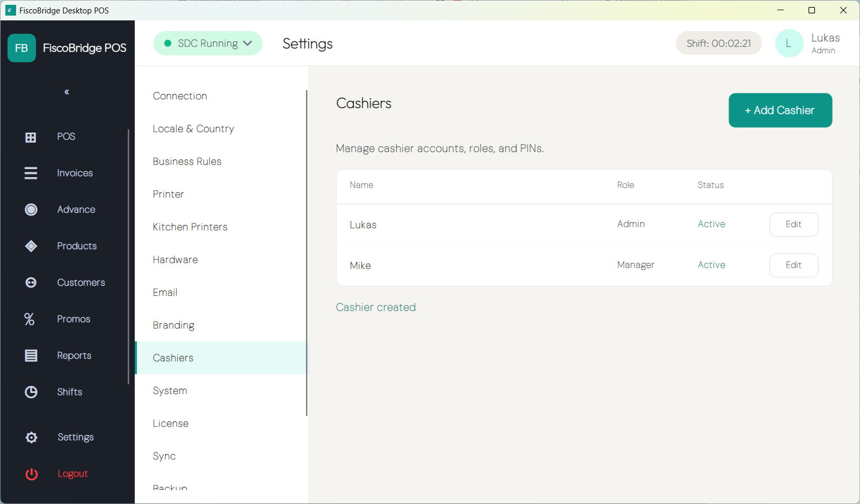Click the FB logo badge
The width and height of the screenshot is (860, 504).
[x=21, y=48]
